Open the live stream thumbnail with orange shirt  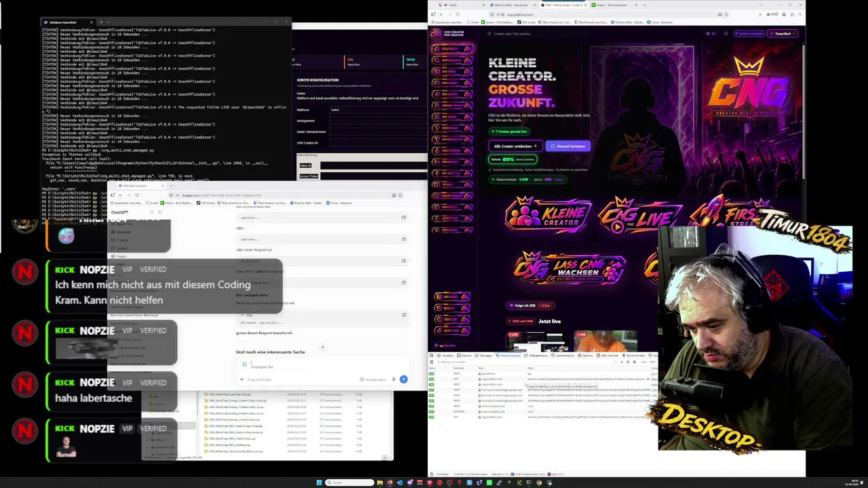pyautogui.click(x=605, y=340)
